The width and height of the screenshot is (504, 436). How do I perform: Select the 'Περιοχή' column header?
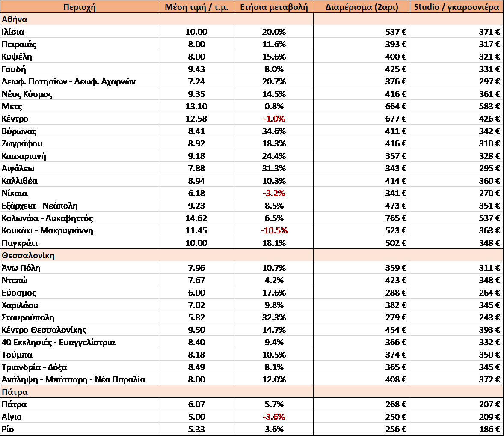(x=80, y=7)
